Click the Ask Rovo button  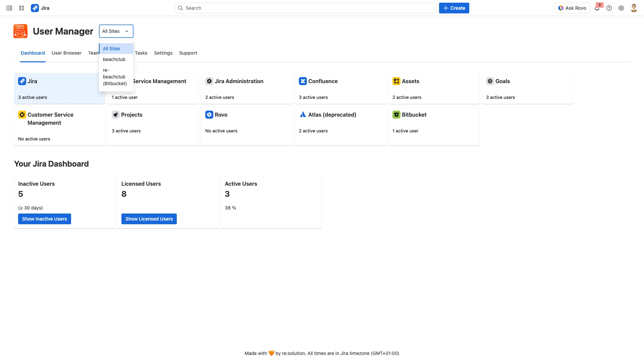coord(572,8)
